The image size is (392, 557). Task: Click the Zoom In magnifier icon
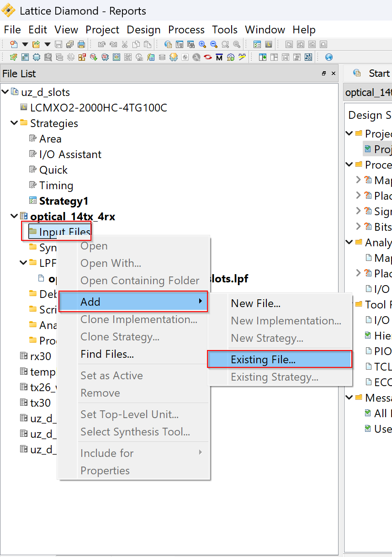click(202, 44)
